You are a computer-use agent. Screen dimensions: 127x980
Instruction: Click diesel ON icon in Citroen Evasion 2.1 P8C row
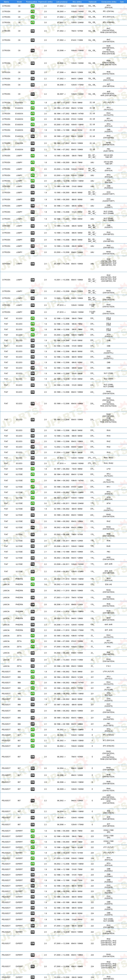coord(32,149)
